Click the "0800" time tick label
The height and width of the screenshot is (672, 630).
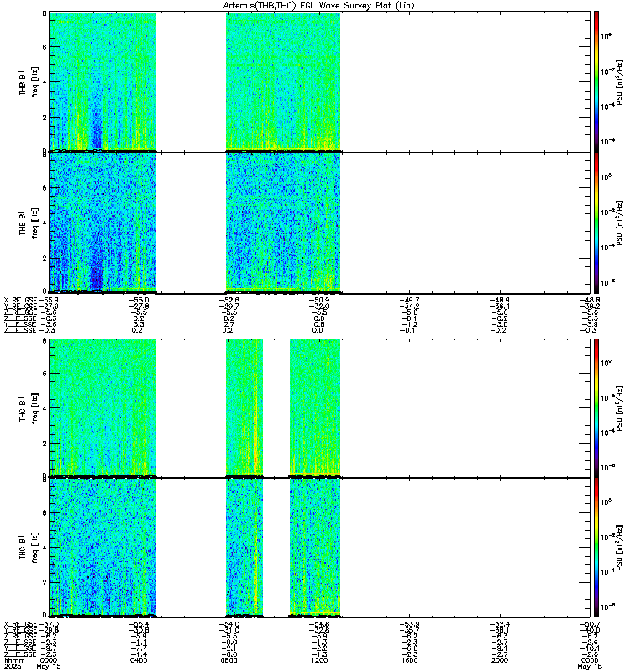coord(228,660)
